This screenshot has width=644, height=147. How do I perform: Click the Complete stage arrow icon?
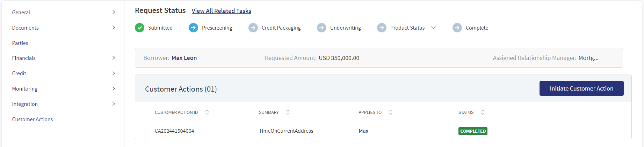point(457,28)
